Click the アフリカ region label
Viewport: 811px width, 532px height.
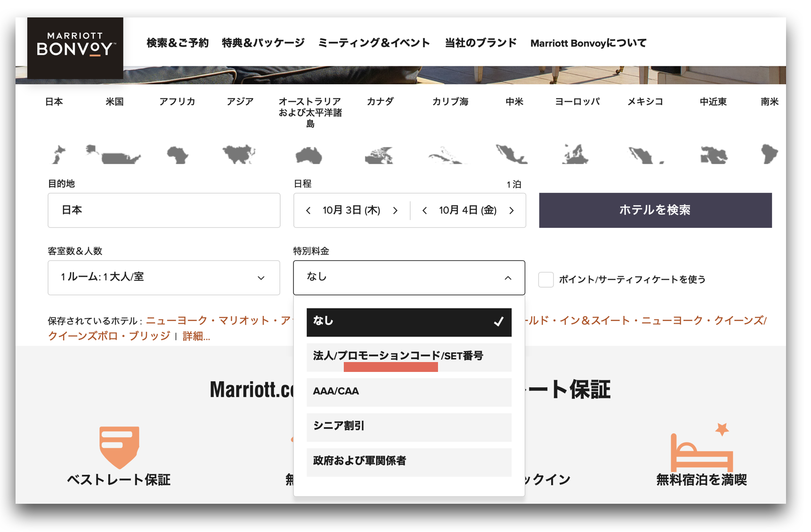coord(177,102)
